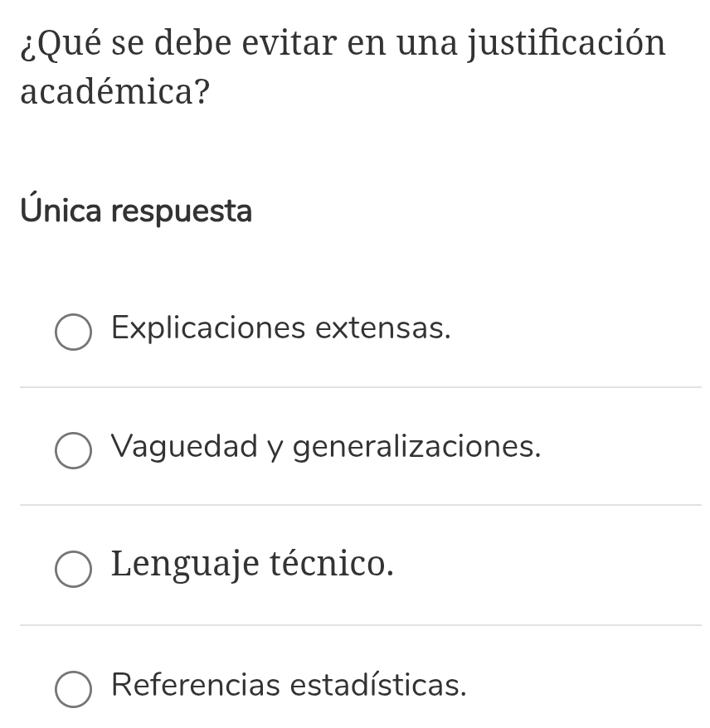
Task: Choose the "Vaguedad y generalizaciones." radio circle
Action: 74,450
